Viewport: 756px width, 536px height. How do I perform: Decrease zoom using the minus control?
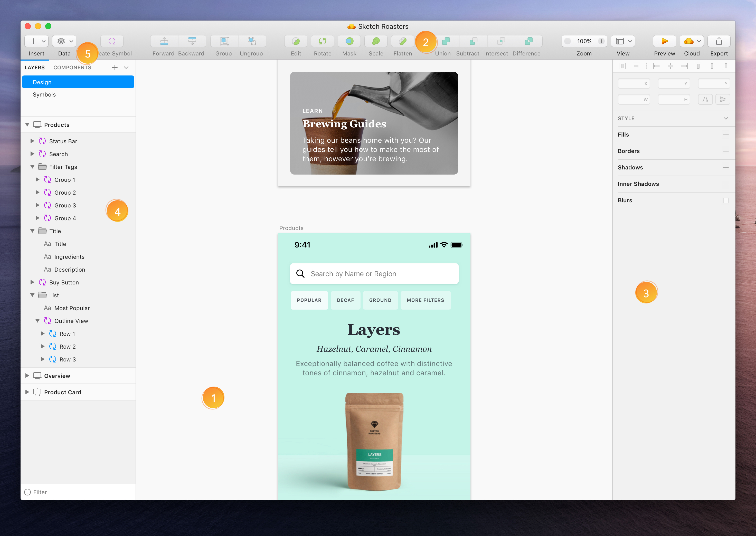click(568, 41)
